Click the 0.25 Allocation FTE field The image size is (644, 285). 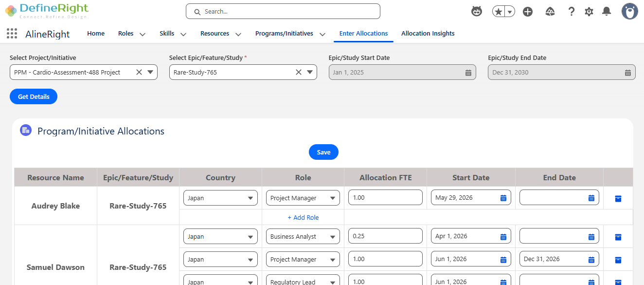click(385, 236)
